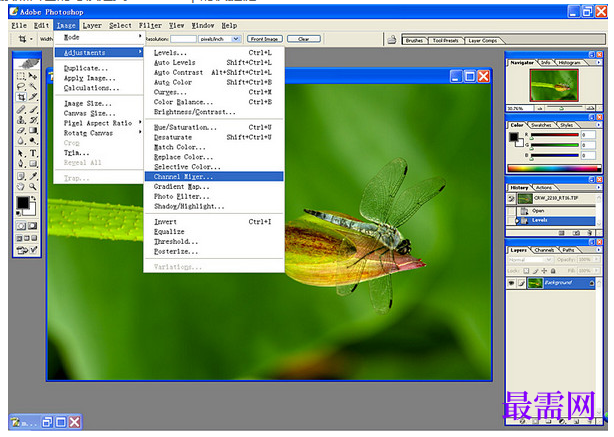Open the Layers palette menu arrow
Image resolution: width=614 pixels, height=437 pixels.
point(598,249)
